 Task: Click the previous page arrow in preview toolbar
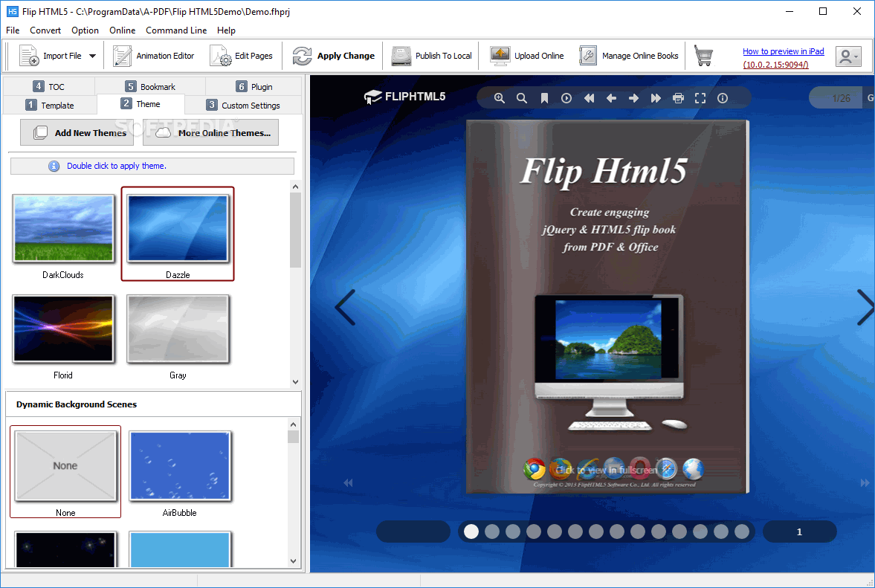click(611, 98)
